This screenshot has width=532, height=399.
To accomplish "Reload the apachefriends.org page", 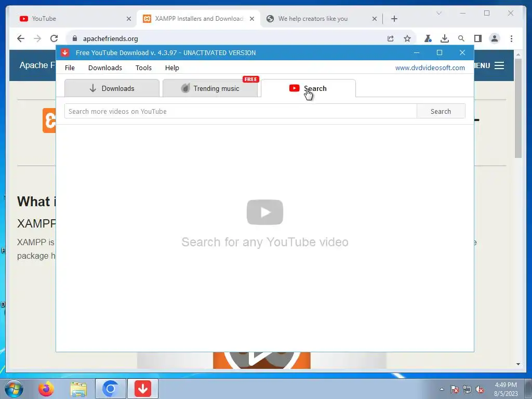I will coord(54,38).
